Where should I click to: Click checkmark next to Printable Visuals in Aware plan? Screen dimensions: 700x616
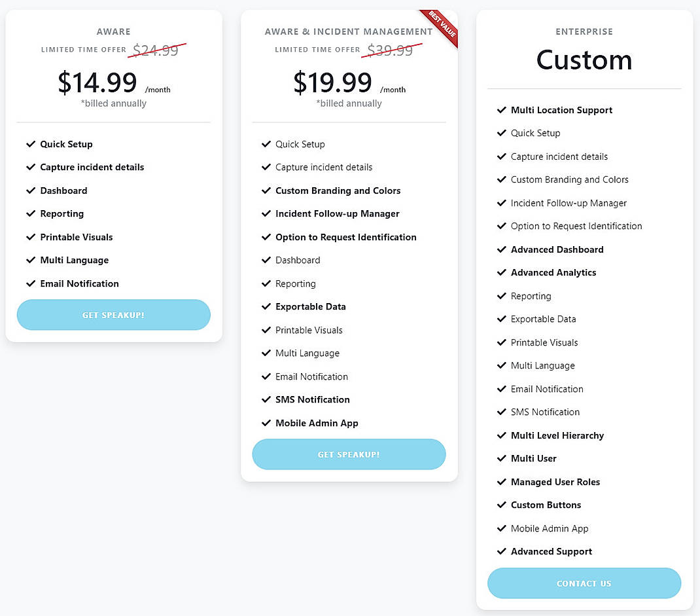coord(31,237)
